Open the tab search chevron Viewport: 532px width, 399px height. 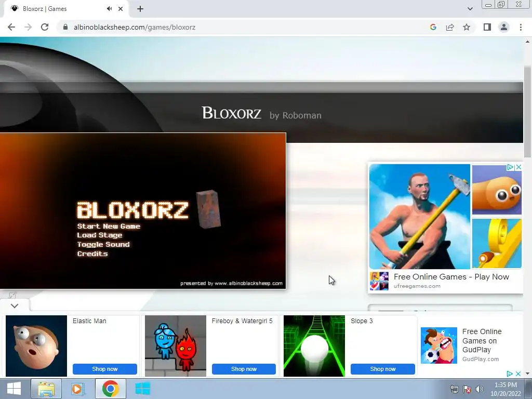470,9
